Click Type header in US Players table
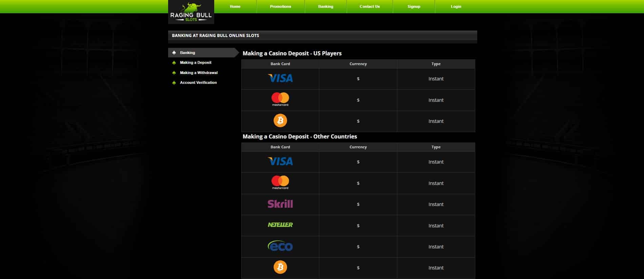Image resolution: width=644 pixels, height=279 pixels. 436,64
